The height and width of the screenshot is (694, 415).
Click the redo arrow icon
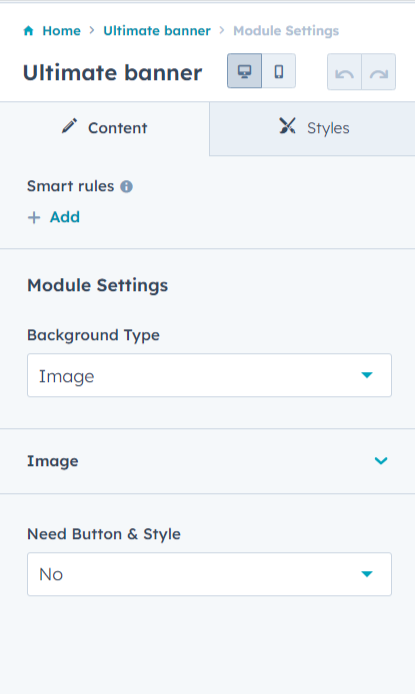click(379, 72)
